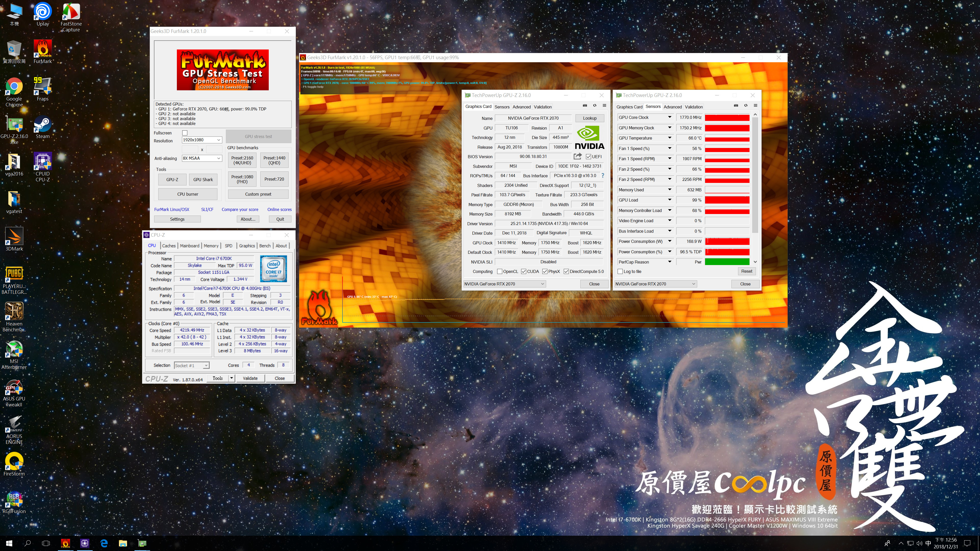
Task: Toggle the OpenCL checkbox
Action: click(500, 271)
